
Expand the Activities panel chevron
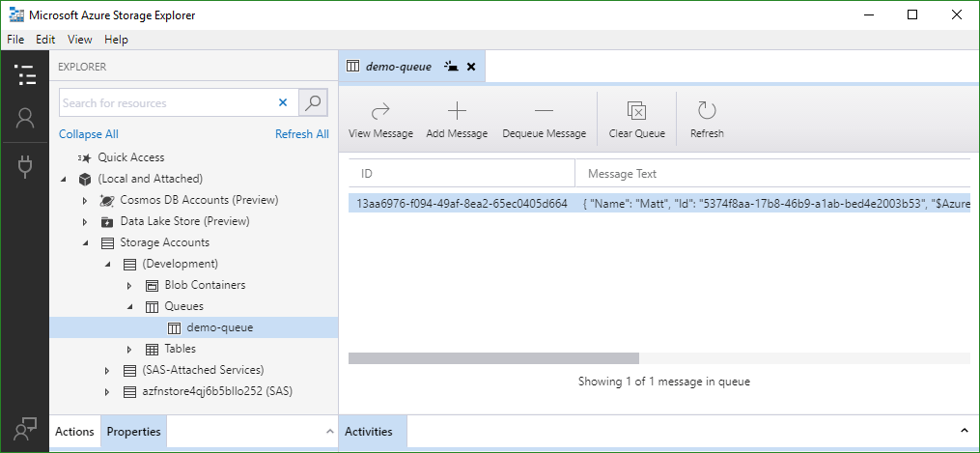[965, 431]
